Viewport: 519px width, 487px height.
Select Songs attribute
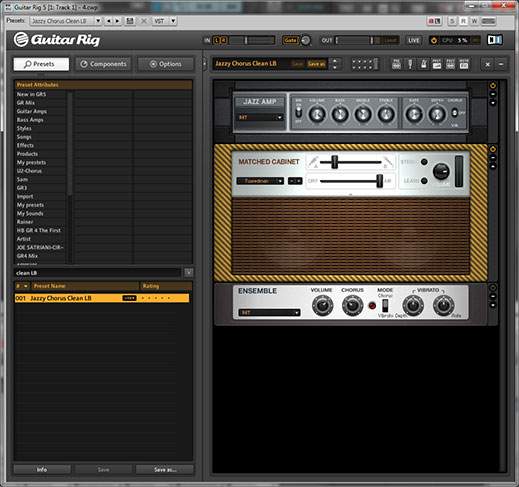pyautogui.click(x=24, y=137)
